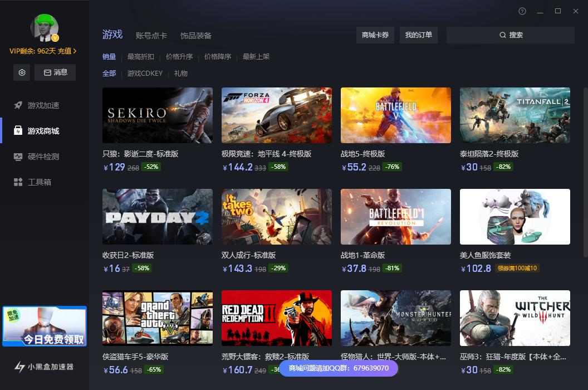Open Titanfall 2 thumbnail
Image resolution: width=588 pixels, height=390 pixels.
(x=515, y=115)
